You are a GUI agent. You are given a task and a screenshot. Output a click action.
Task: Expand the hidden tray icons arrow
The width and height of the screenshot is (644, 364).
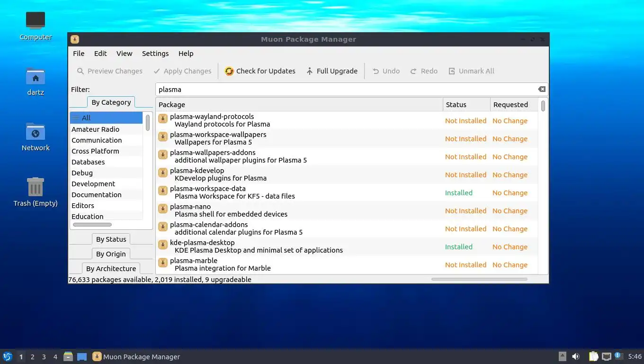click(562, 356)
